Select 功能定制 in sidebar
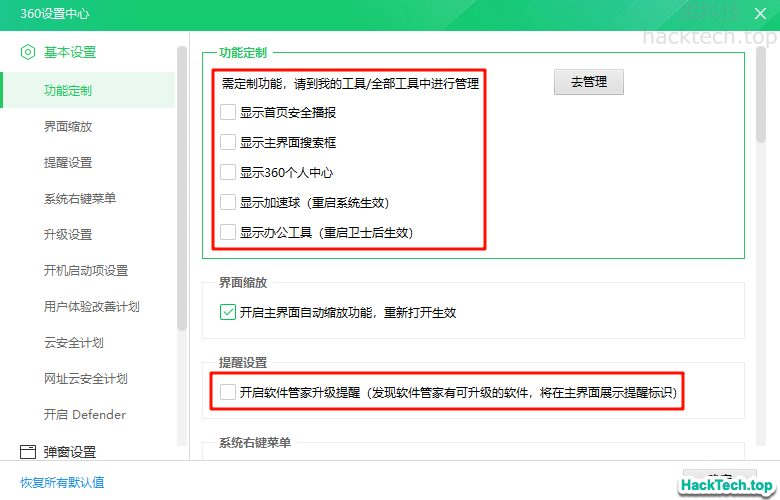 tap(68, 90)
